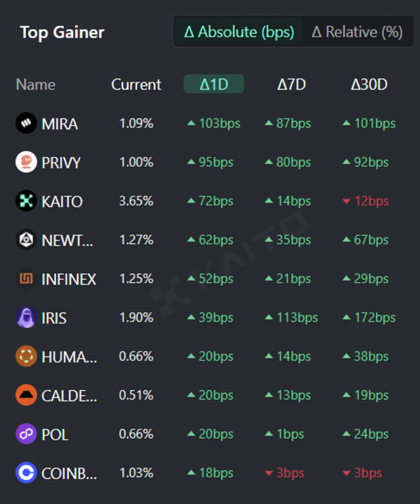Click the POL Polygon logo
This screenshot has height=504, width=420.
tap(26, 434)
